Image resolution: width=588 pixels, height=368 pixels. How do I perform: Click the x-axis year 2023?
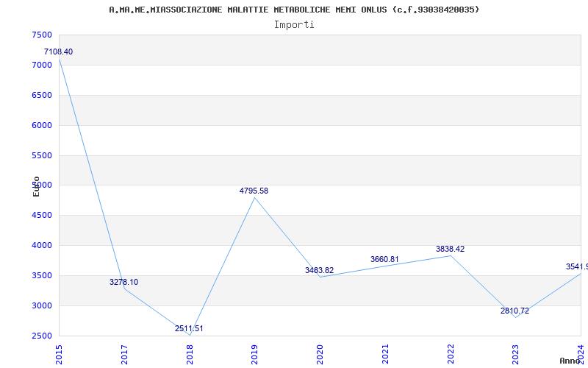[516, 354]
